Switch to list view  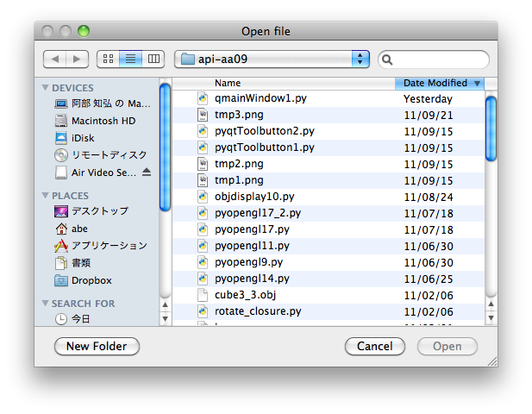(130, 59)
